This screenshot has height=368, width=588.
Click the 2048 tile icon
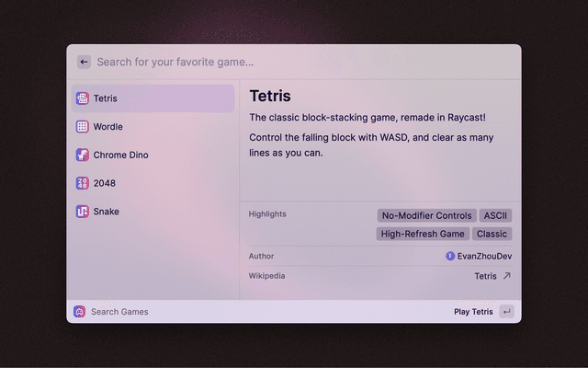[x=83, y=183]
